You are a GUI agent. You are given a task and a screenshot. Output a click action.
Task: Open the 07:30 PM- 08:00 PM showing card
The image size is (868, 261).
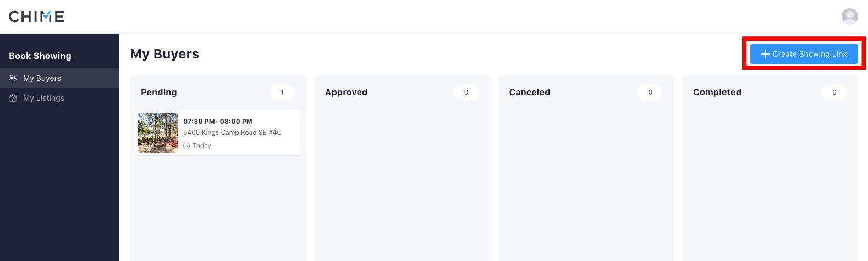tap(218, 133)
